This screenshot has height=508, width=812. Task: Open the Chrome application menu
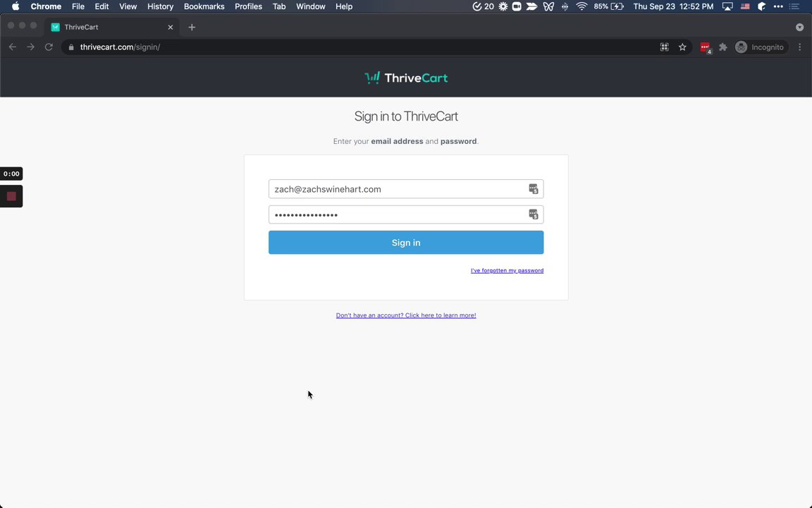(x=46, y=6)
